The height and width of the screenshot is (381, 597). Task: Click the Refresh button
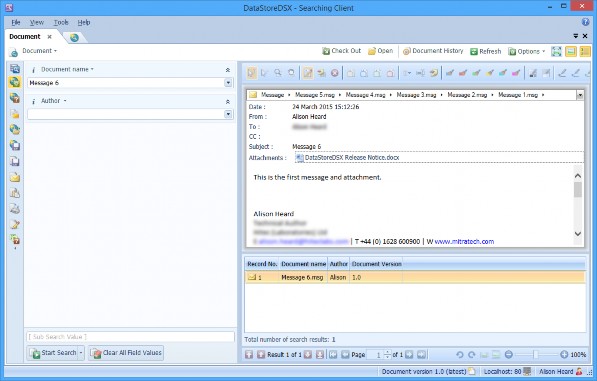(485, 51)
